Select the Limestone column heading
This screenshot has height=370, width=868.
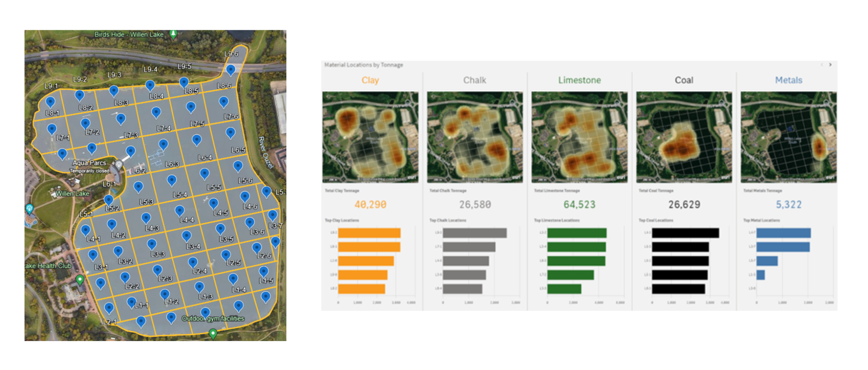579,80
